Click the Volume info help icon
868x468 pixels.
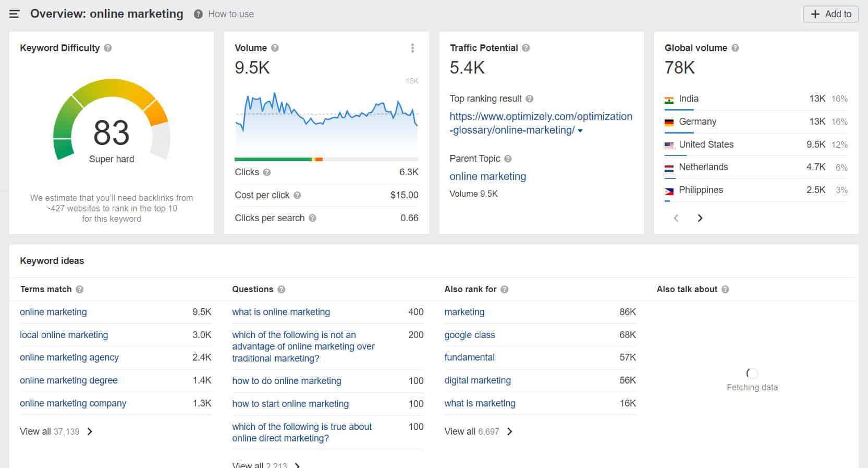point(275,48)
